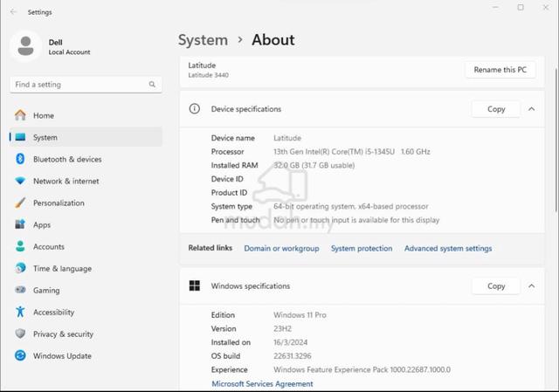This screenshot has width=559, height=392.
Task: Click the 64-bit operating system text
Action: pyautogui.click(x=351, y=206)
